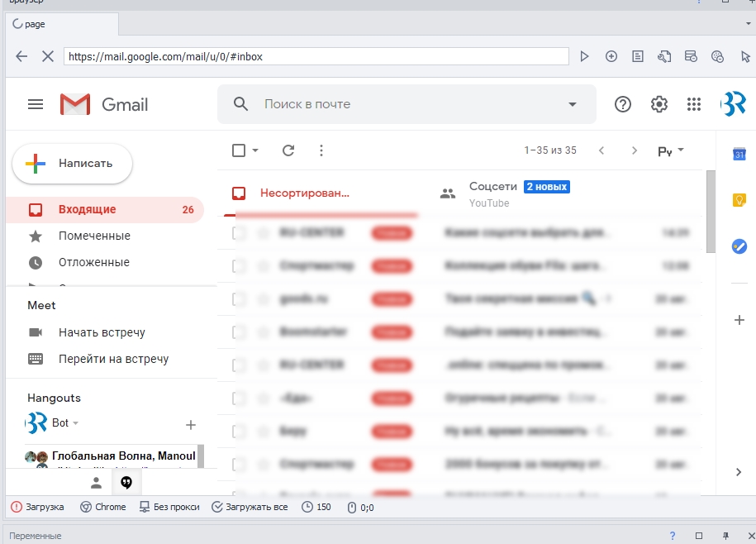Expand the select-all dropdown arrow

click(255, 150)
